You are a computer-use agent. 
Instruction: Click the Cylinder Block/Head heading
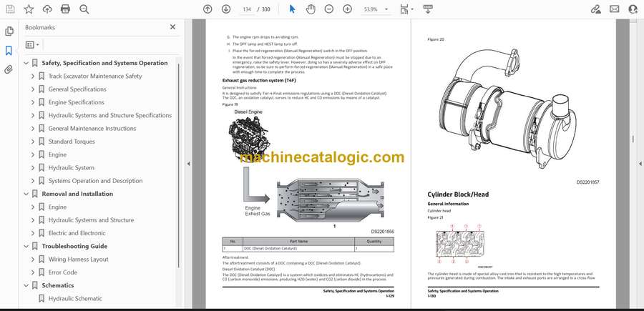(458, 194)
